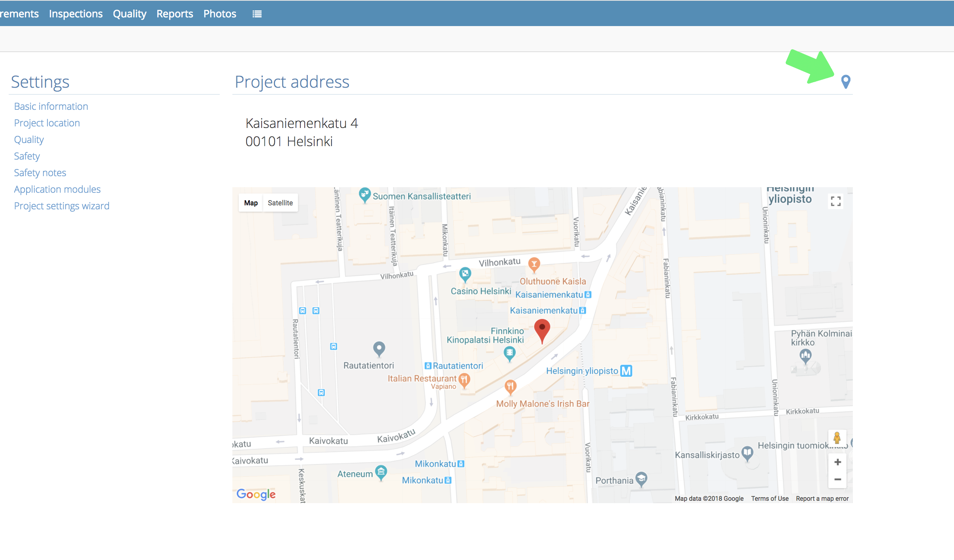Viewport: 954px width, 560px height.
Task: Toggle fullscreen view of the map
Action: coord(835,201)
